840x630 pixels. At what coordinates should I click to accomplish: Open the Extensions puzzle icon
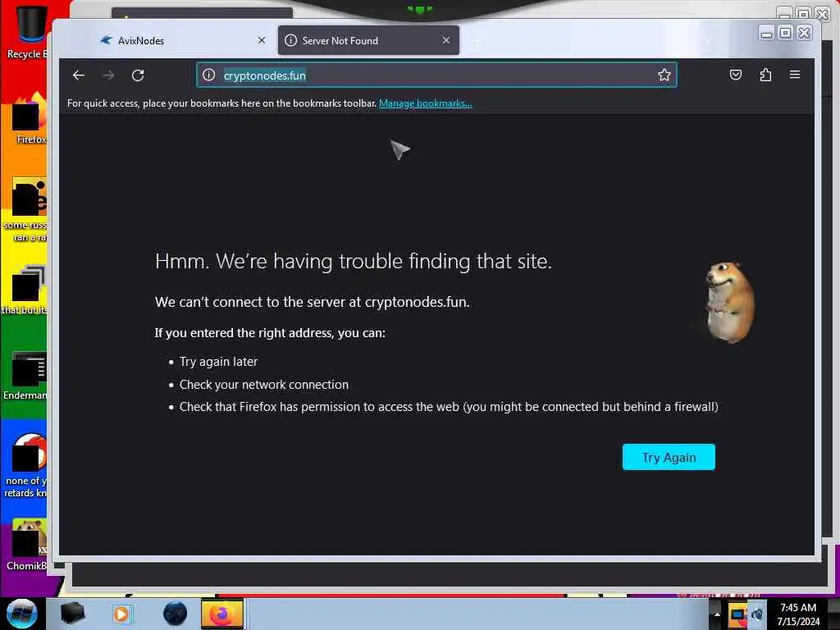point(765,75)
